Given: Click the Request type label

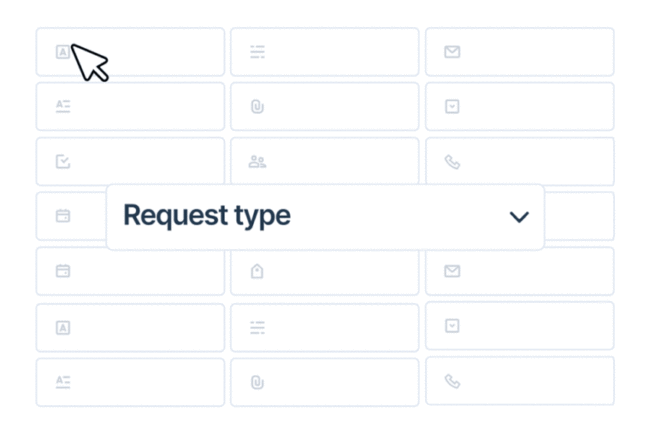Looking at the screenshot, I should tap(207, 216).
